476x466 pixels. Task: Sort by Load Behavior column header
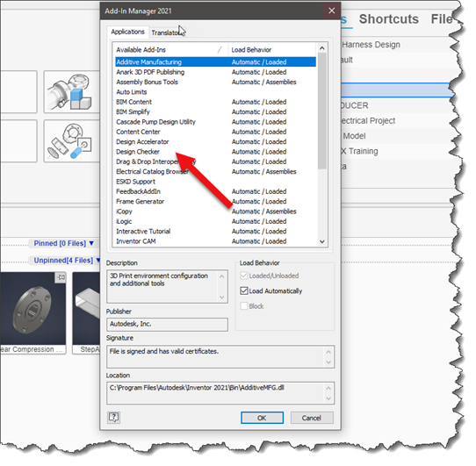272,50
